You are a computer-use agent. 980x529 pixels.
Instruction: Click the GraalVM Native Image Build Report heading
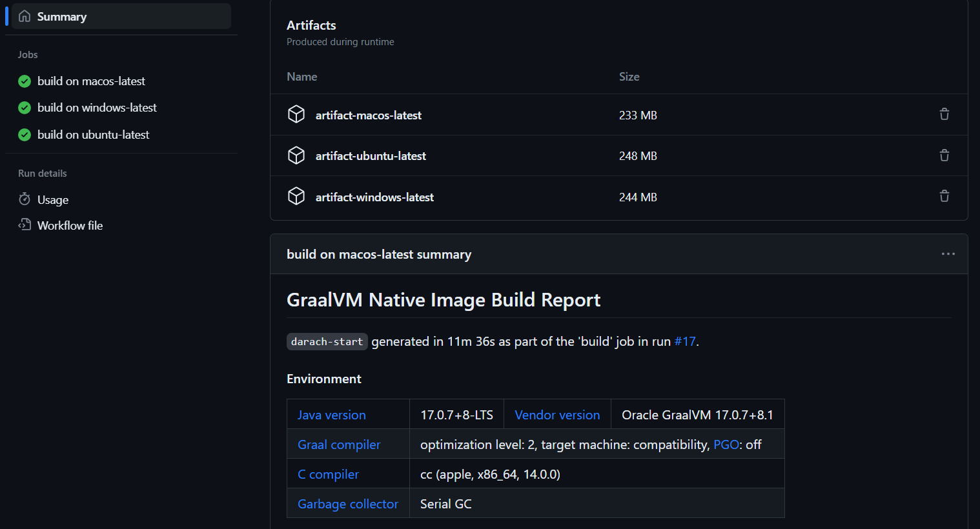[444, 300]
